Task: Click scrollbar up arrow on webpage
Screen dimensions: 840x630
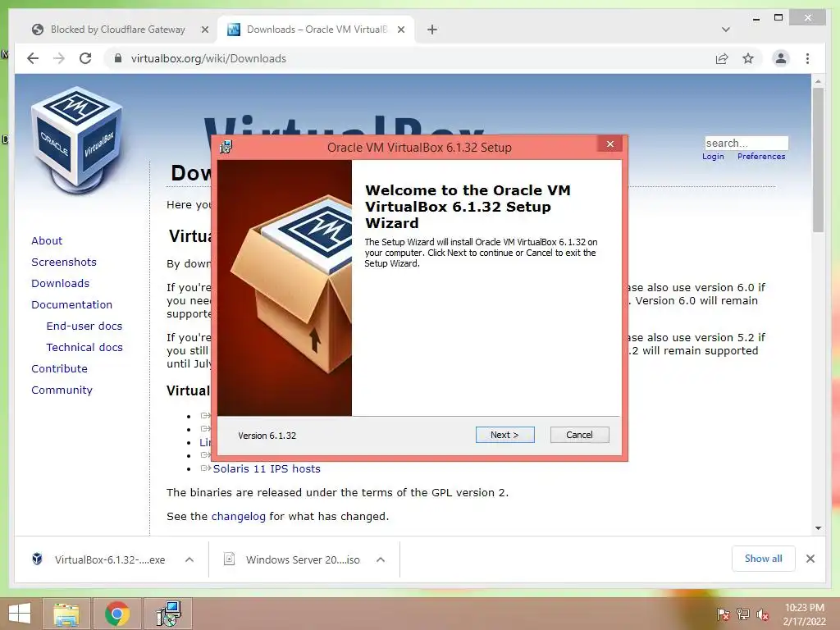Action: pos(818,81)
